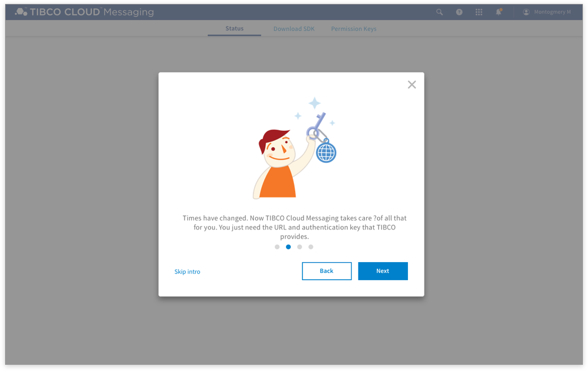The image size is (588, 371).
Task: Click the Skip intro link
Action: click(x=187, y=272)
